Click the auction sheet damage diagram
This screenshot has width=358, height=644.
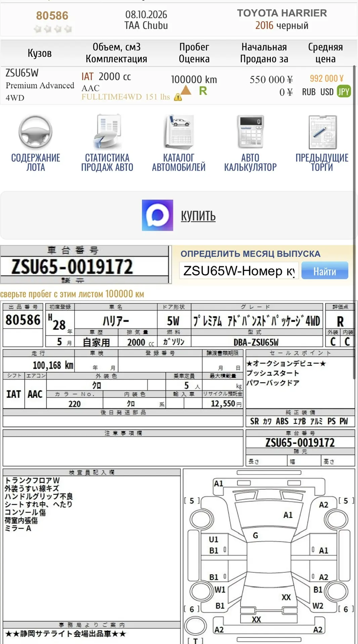pos(269,556)
